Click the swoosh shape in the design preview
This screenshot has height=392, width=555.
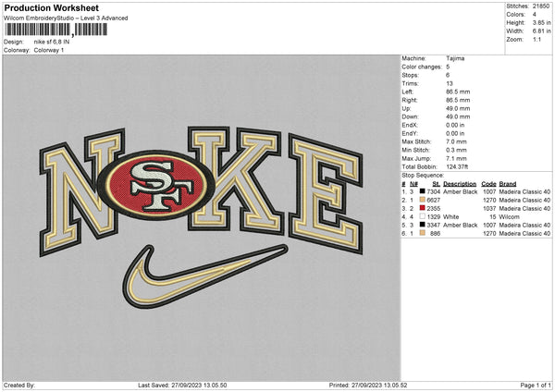(204, 277)
